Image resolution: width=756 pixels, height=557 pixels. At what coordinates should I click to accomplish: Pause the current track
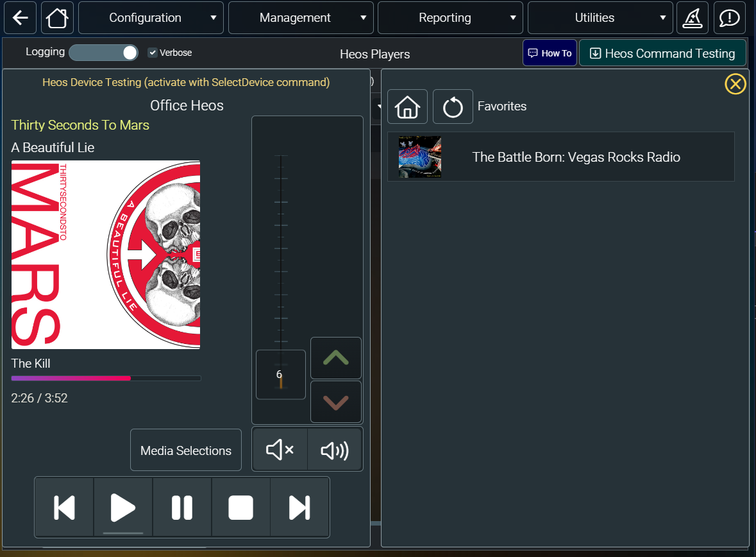[182, 508]
